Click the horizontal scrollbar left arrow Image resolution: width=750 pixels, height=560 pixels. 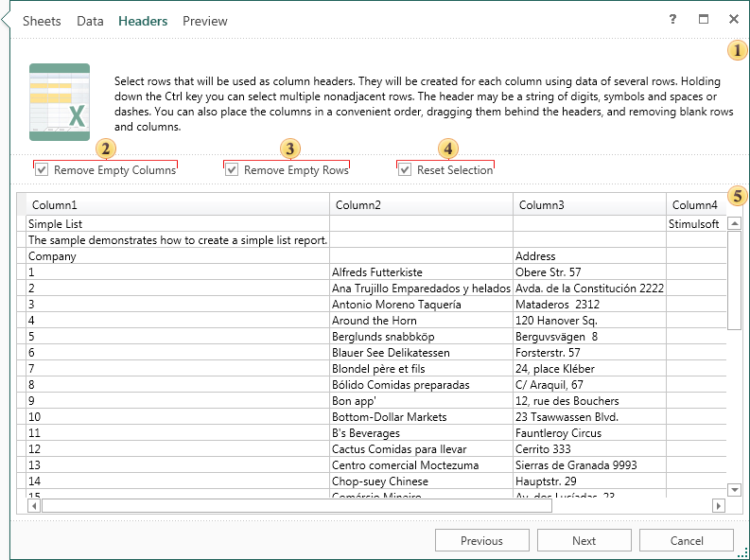[x=34, y=506]
